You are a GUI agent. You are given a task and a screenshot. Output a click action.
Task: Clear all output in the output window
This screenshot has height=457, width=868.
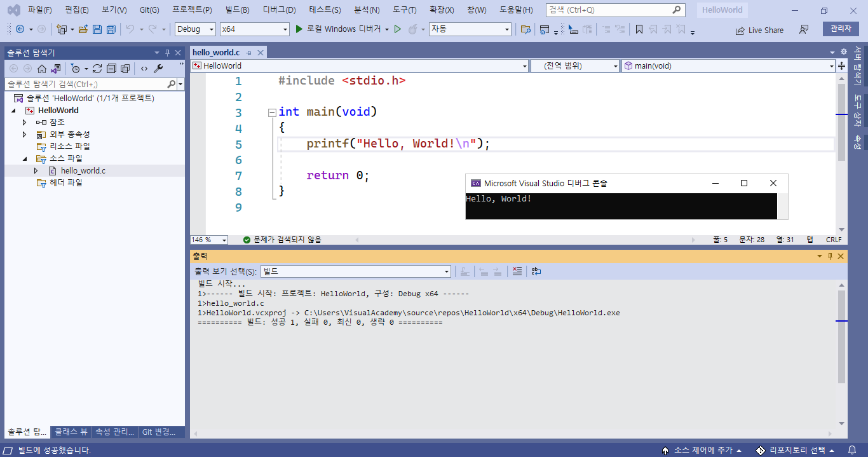click(x=517, y=271)
